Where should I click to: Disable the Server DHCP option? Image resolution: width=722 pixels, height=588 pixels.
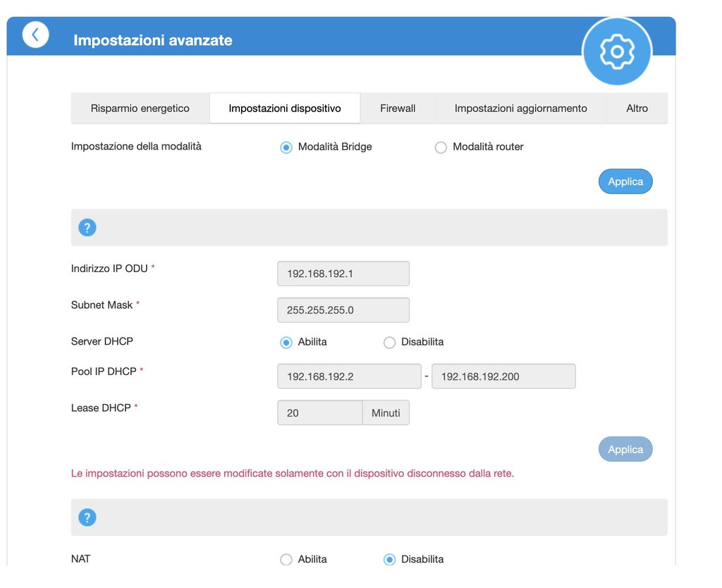[x=389, y=342]
